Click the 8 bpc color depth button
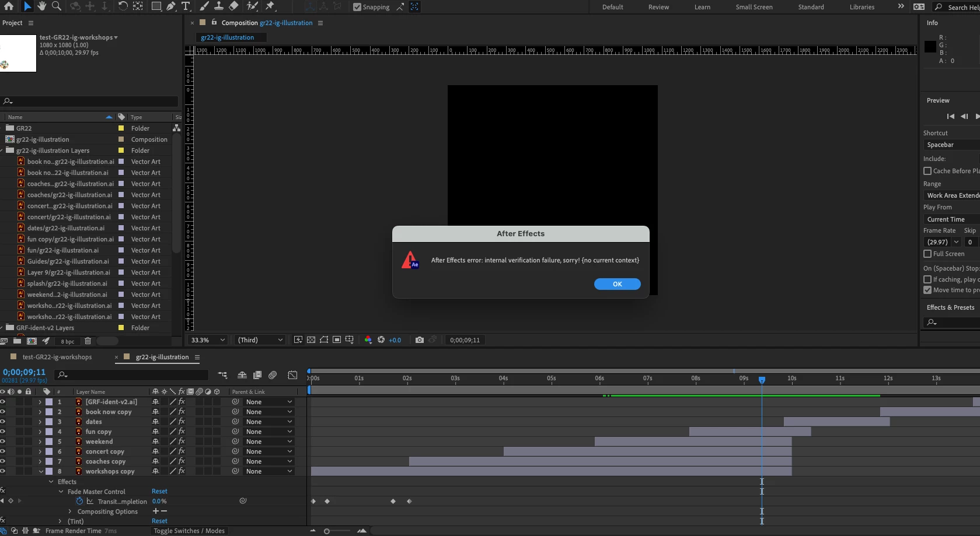This screenshot has width=980, height=536. click(x=68, y=341)
